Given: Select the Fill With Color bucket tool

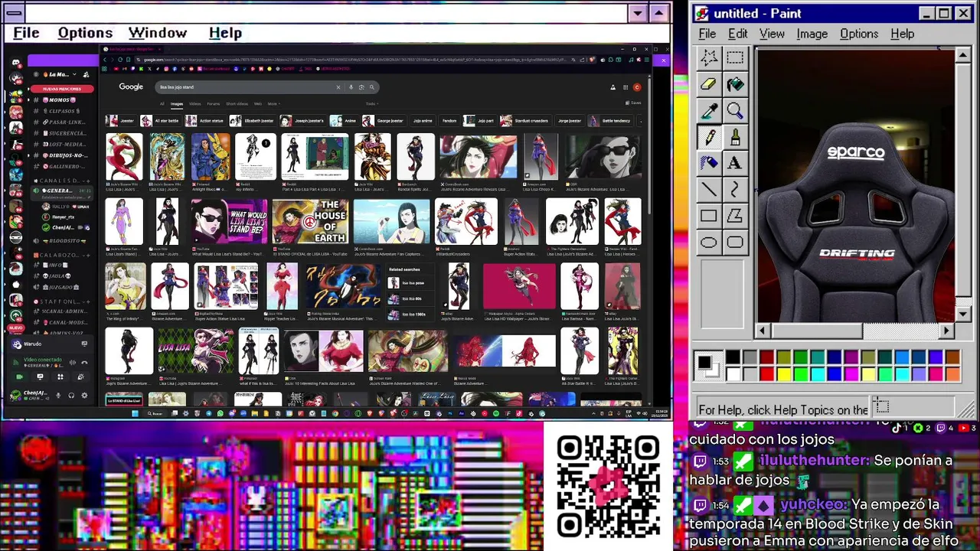Looking at the screenshot, I should (x=735, y=84).
